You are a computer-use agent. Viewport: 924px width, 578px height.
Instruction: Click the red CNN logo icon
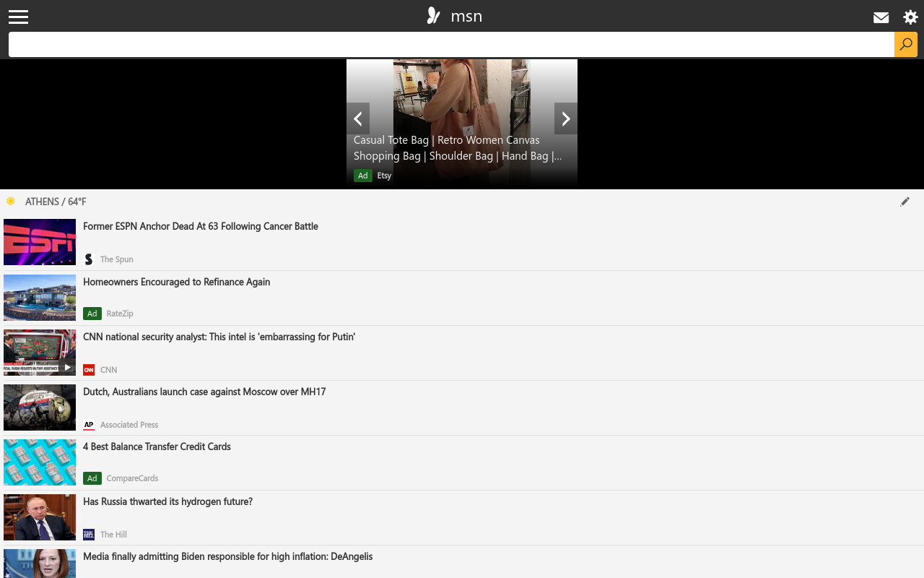click(89, 370)
